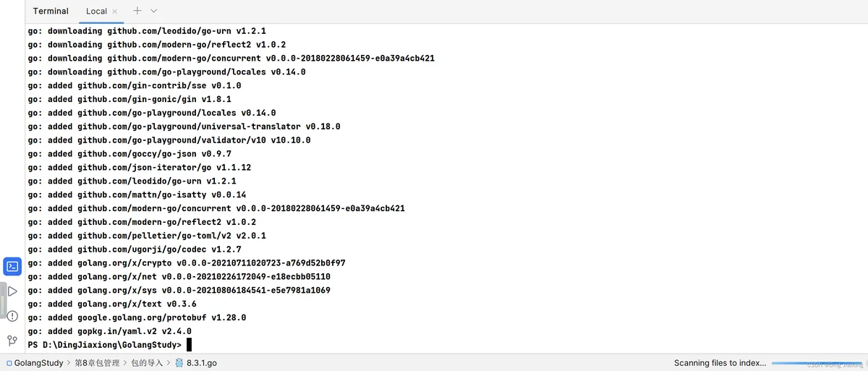Open the Terminal tool window icon

pyautogui.click(x=12, y=266)
